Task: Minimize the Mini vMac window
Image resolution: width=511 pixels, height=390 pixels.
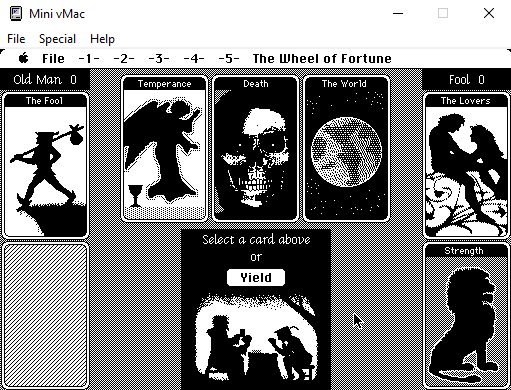Action: (398, 14)
